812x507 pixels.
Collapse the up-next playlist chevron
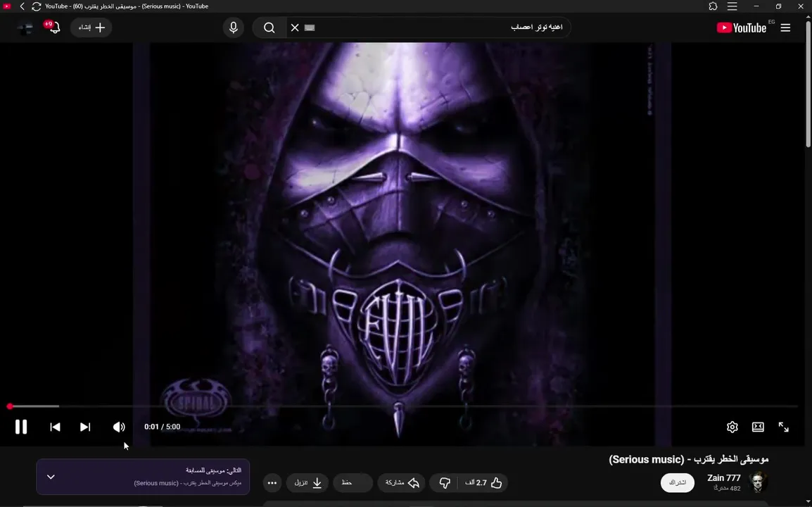point(51,477)
